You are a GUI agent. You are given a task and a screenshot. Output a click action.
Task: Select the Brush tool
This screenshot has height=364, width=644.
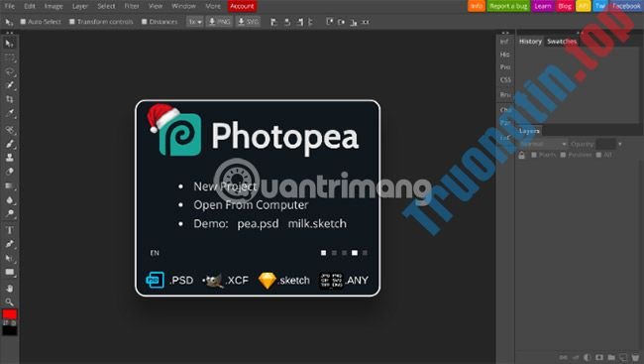(9, 144)
